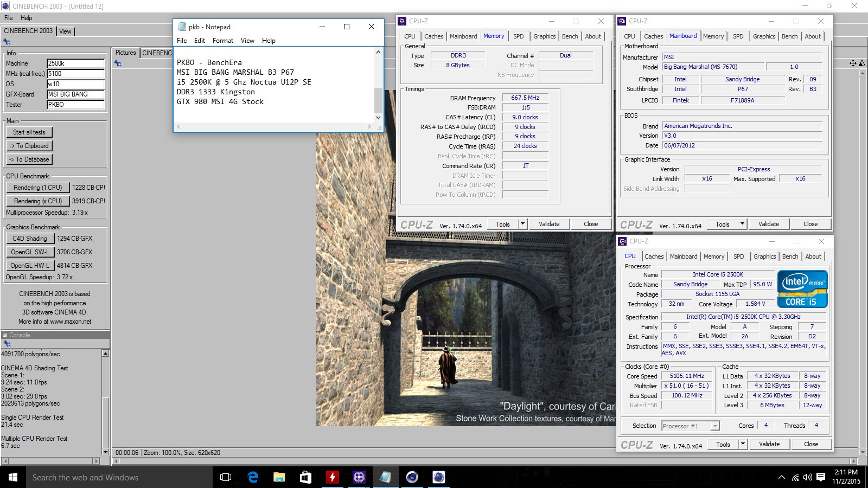Click the CPU-Z title icon of Memory window
This screenshot has height=488, width=868.
pyautogui.click(x=402, y=21)
